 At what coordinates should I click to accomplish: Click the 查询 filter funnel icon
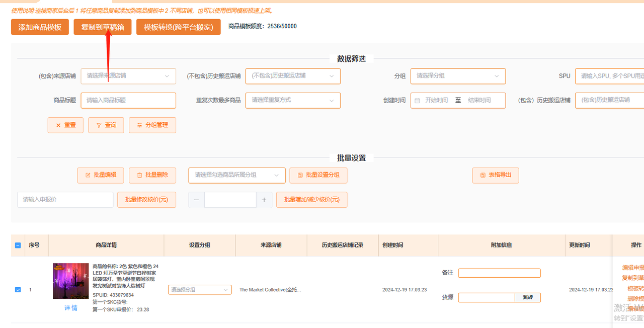[x=100, y=125]
